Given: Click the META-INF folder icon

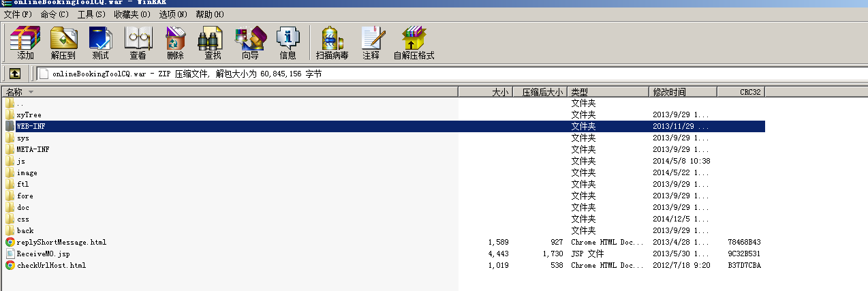Looking at the screenshot, I should [10, 149].
